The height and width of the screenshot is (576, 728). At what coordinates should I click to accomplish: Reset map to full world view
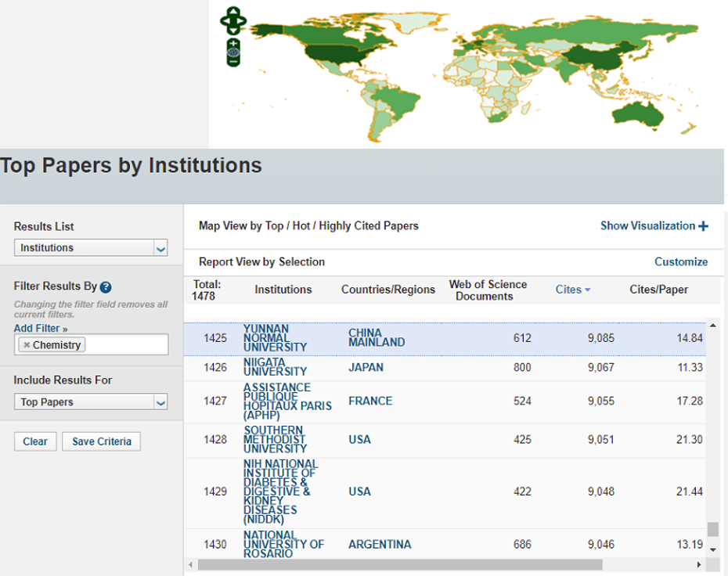233,52
